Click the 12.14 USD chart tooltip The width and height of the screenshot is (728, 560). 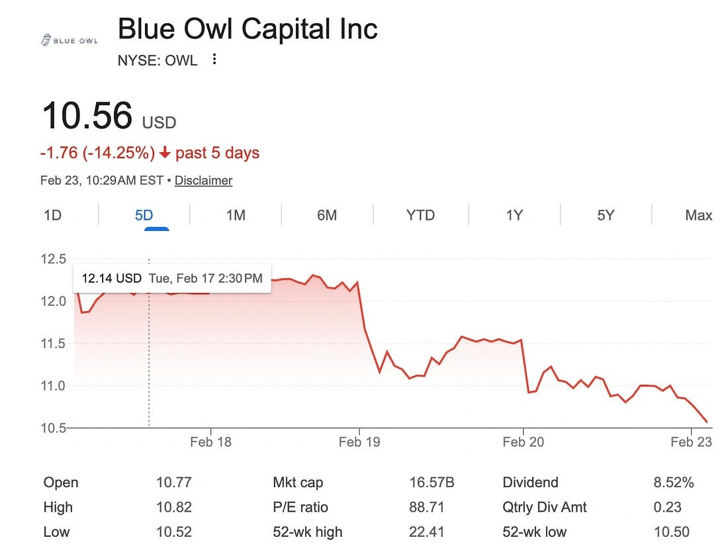pyautogui.click(x=172, y=278)
